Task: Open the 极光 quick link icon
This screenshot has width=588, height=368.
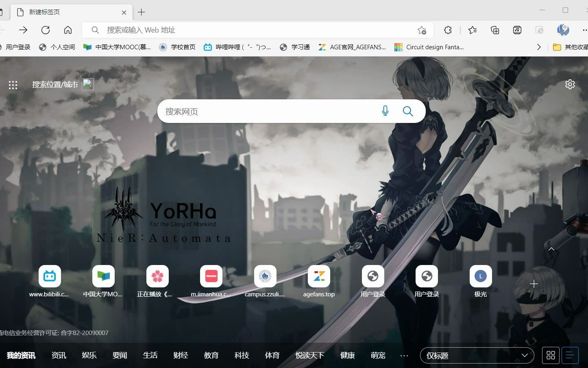Action: point(480,276)
